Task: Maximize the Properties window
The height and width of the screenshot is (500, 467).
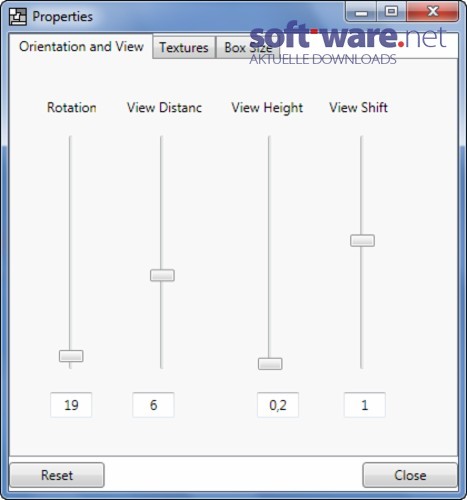Action: (391, 12)
